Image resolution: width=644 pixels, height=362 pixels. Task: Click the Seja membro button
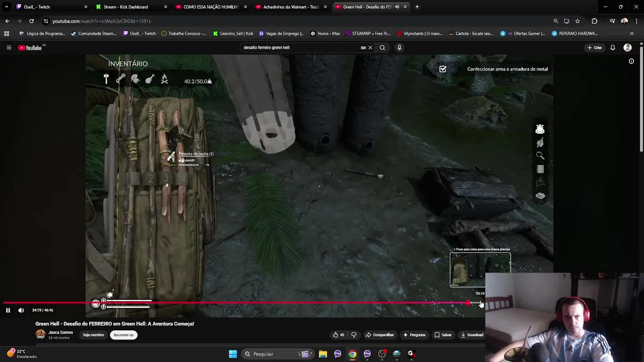pos(93,335)
